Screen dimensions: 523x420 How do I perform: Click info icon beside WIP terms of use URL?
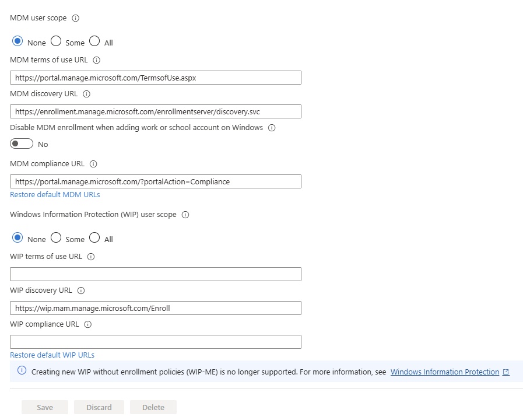coord(91,257)
